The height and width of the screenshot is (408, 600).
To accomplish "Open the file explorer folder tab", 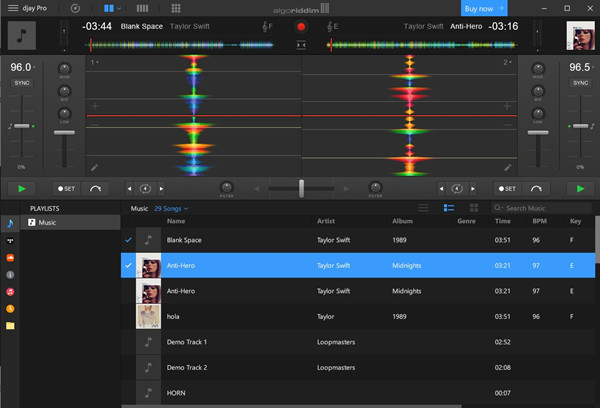I will [x=10, y=326].
